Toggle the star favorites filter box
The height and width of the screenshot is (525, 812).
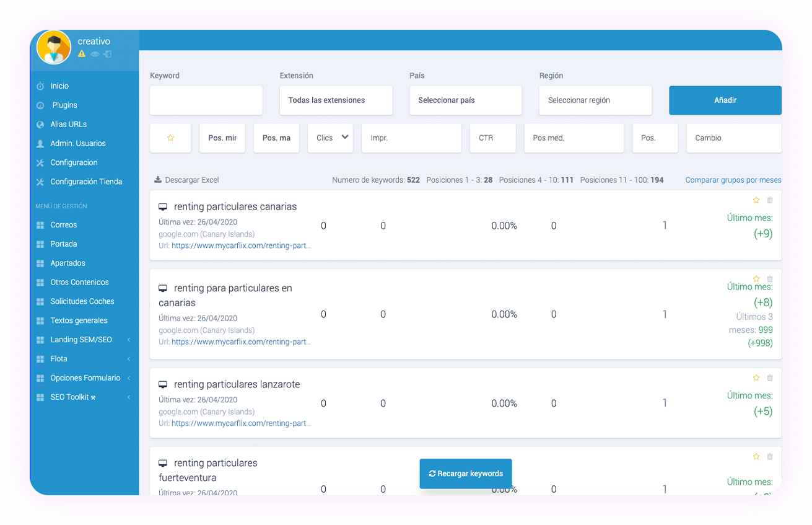170,138
